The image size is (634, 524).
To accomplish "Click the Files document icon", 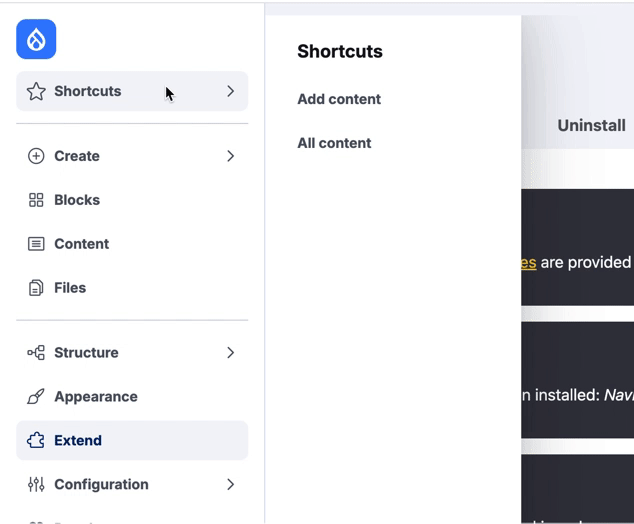I will tap(36, 288).
